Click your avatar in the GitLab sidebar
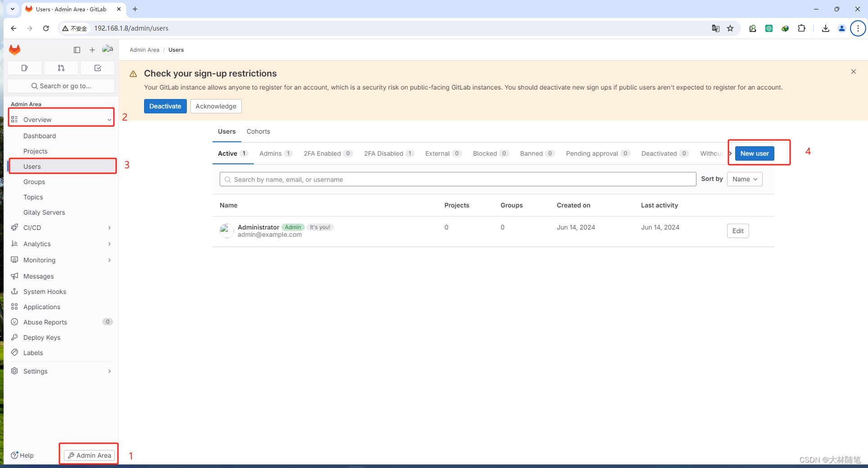 [x=108, y=49]
